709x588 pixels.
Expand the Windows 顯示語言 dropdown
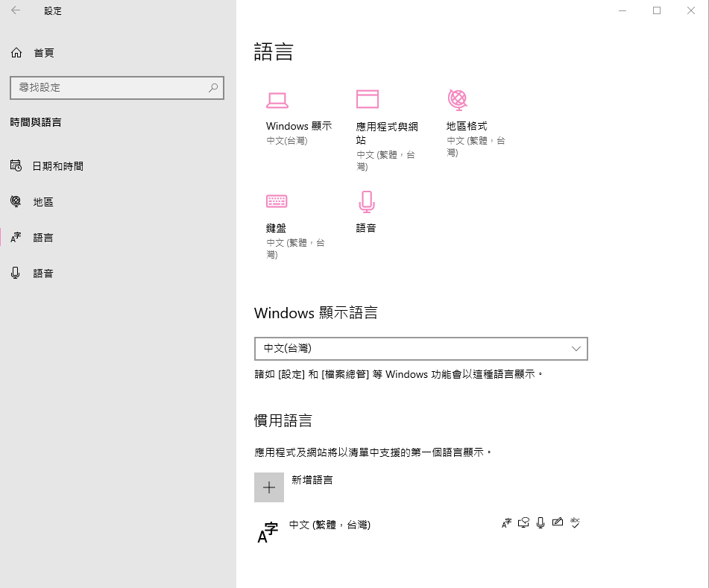[421, 349]
